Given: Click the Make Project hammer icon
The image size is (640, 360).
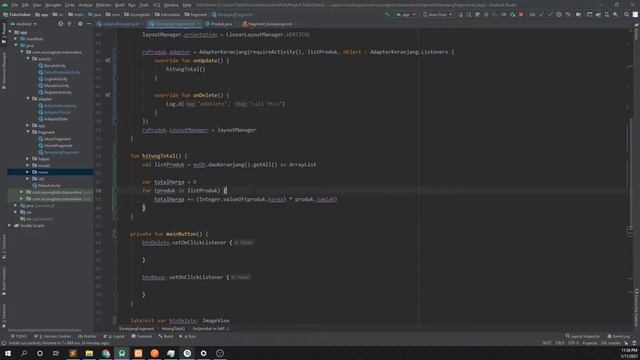Looking at the screenshot, I should point(387,14).
